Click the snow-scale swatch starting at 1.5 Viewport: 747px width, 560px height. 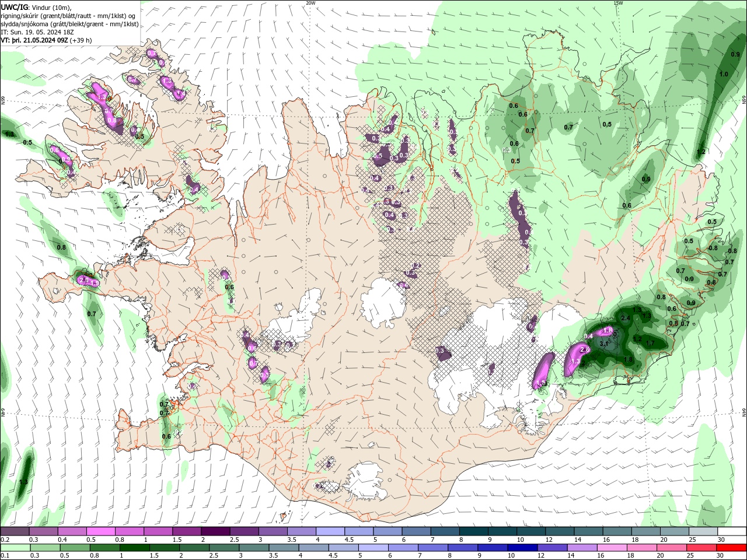point(186,531)
